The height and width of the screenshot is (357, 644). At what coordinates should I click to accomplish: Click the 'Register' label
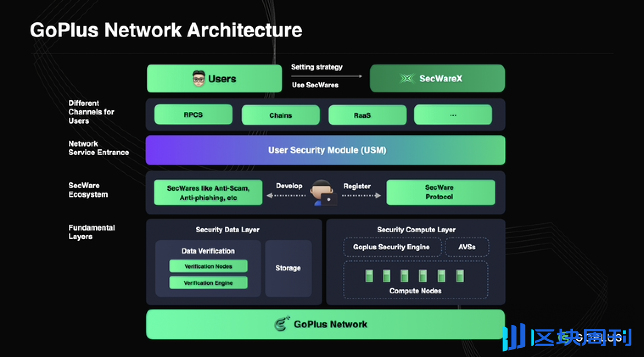click(357, 186)
